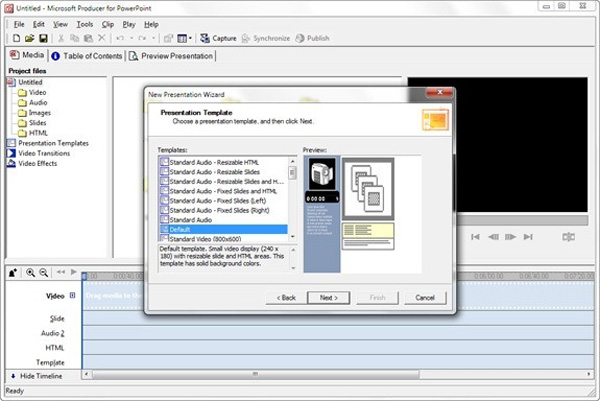600x401 pixels.
Task: Click the timeline zoom out magnifier
Action: click(x=44, y=272)
